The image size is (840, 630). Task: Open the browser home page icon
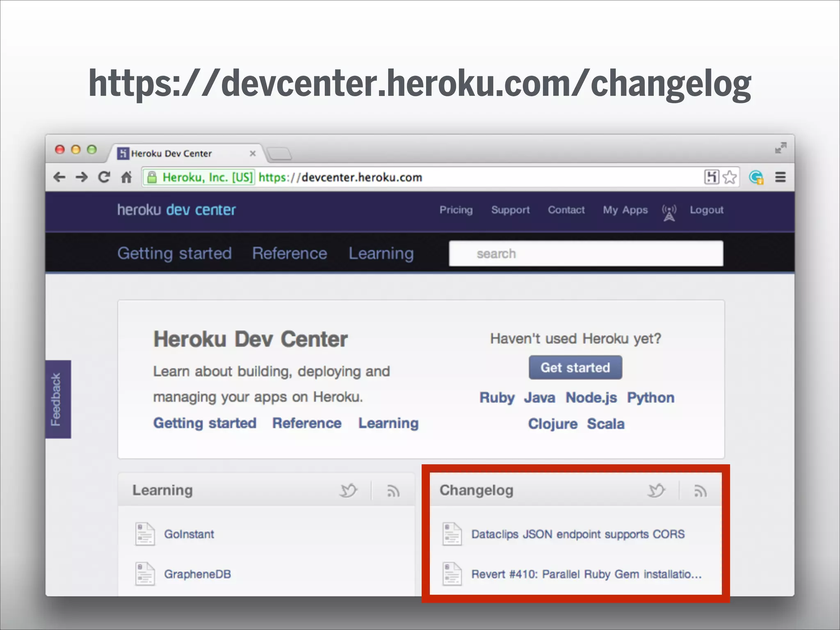click(x=127, y=177)
